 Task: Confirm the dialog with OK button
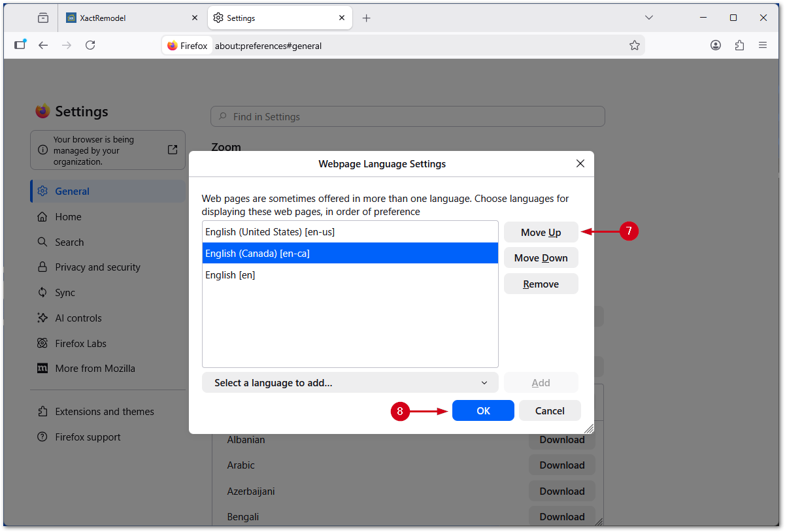[x=483, y=410]
